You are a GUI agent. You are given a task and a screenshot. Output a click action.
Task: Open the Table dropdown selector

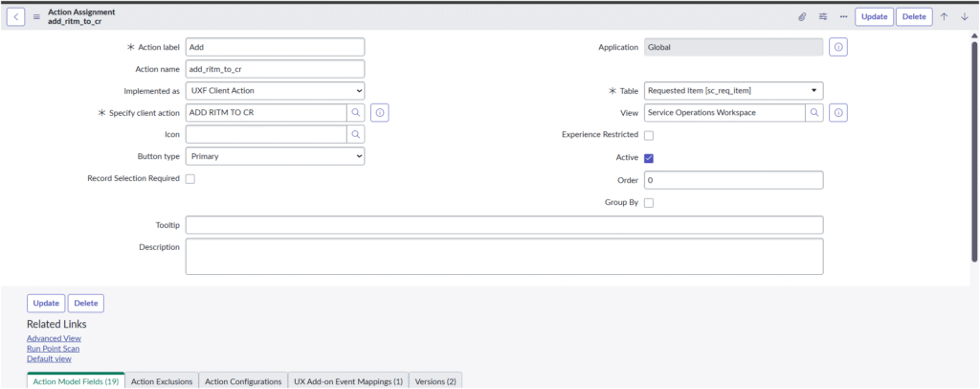[x=733, y=91]
